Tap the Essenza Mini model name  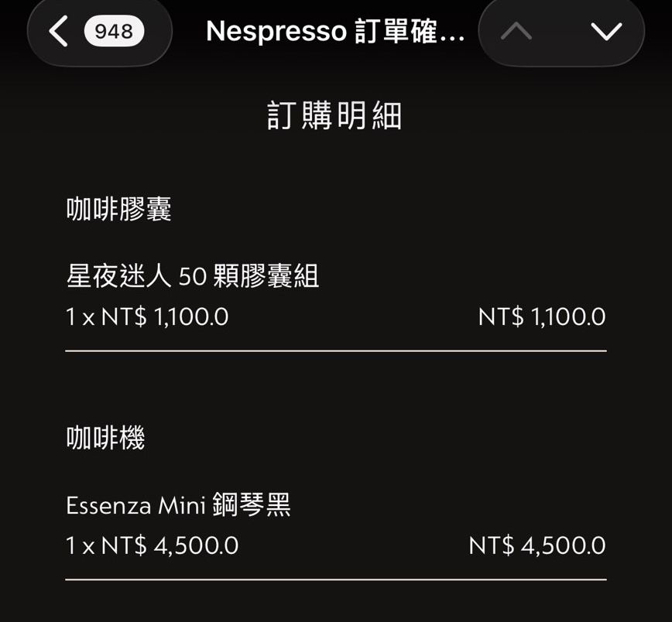(135, 506)
